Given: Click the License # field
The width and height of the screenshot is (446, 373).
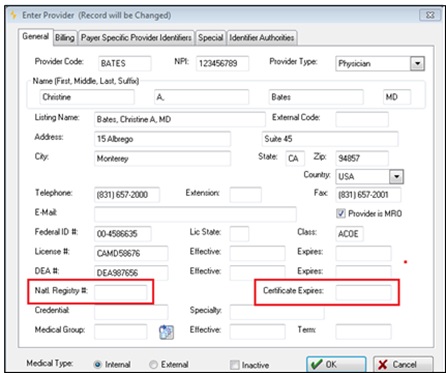Looking at the screenshot, I should 131,253.
